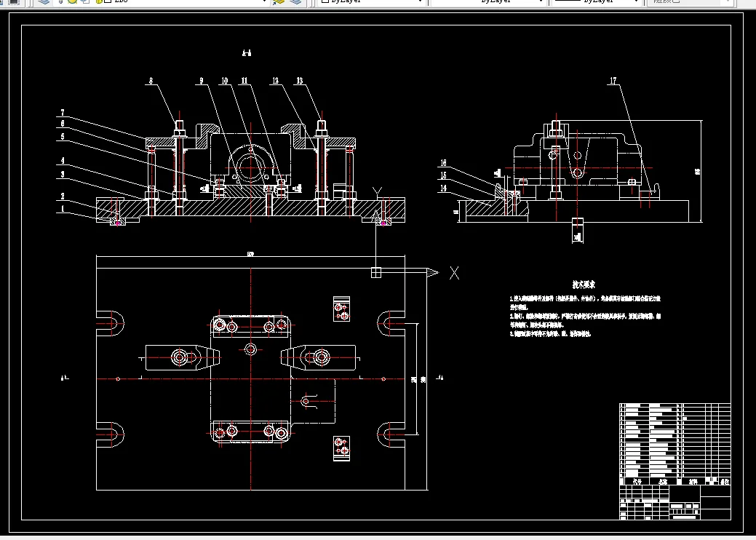Viewport: 756px width, 540px height.
Task: Select part balloon number 16
Action: (443, 163)
